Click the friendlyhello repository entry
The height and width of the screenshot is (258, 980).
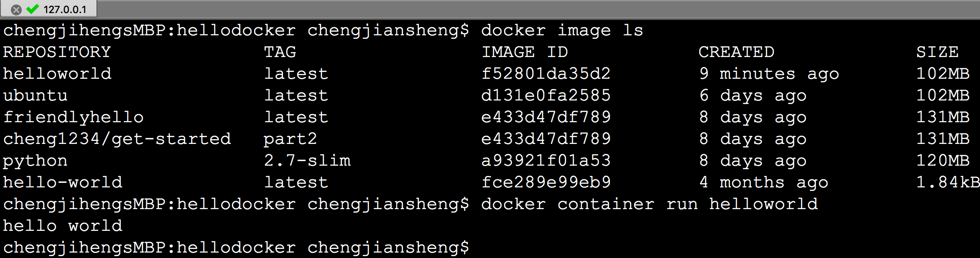point(73,117)
